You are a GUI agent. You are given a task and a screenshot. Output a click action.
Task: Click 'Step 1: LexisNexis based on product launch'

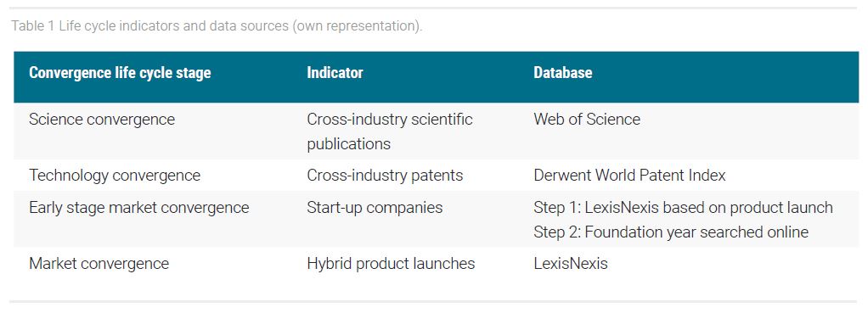683,207
